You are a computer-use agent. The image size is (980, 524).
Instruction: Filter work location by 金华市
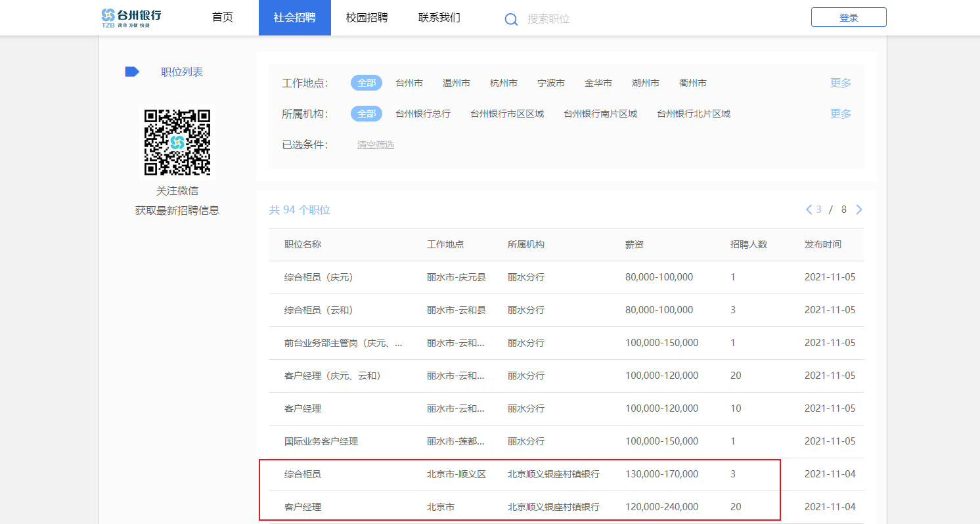[x=598, y=83]
